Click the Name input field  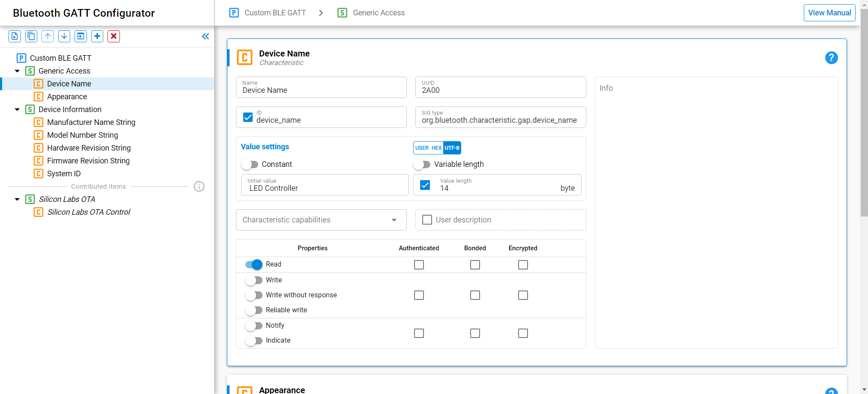click(321, 87)
